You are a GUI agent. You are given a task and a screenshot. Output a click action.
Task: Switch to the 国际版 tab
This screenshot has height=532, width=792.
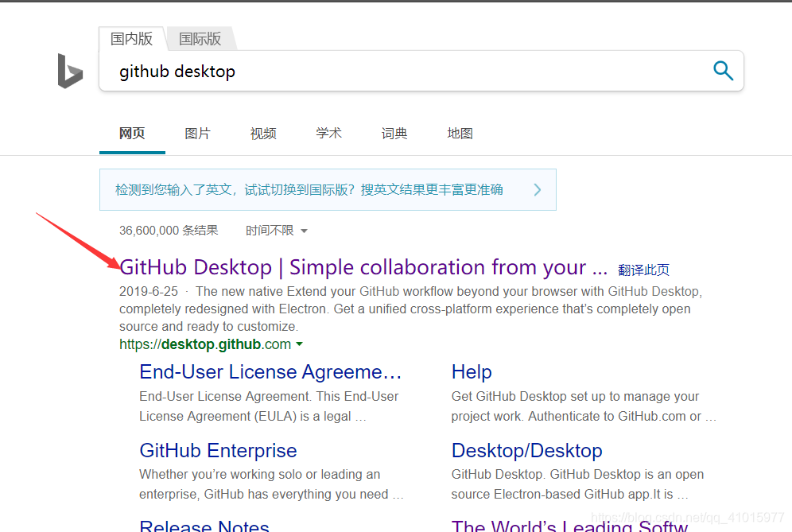(x=200, y=39)
